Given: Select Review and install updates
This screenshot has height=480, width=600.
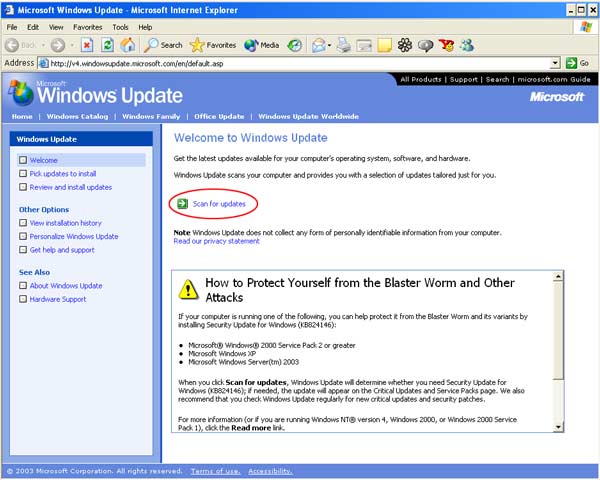Looking at the screenshot, I should (71, 187).
